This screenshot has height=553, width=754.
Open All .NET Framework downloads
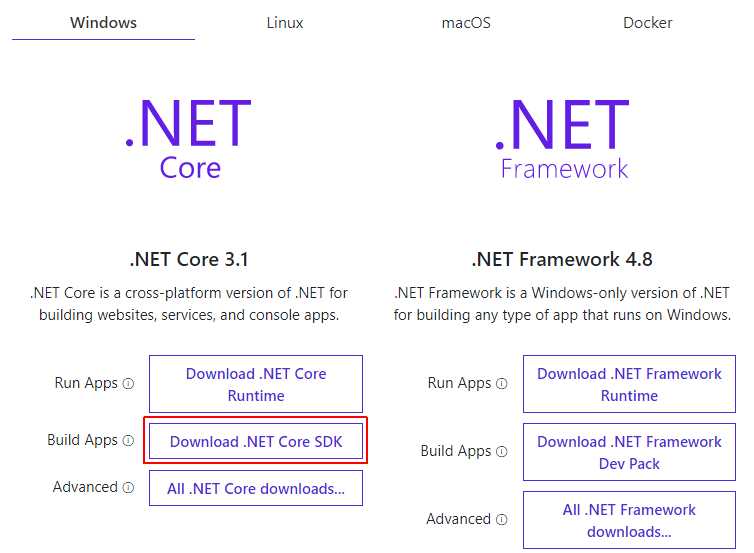pos(629,520)
